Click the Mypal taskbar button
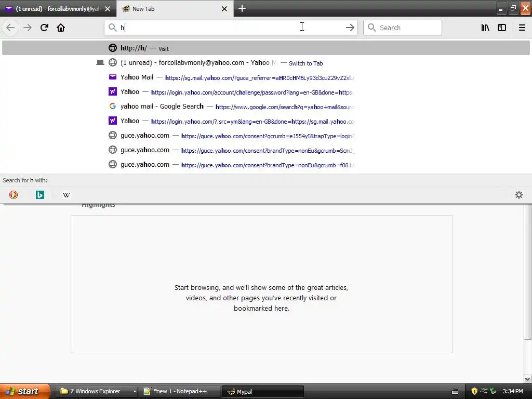Viewport: 532px width, 399px height. (262, 392)
